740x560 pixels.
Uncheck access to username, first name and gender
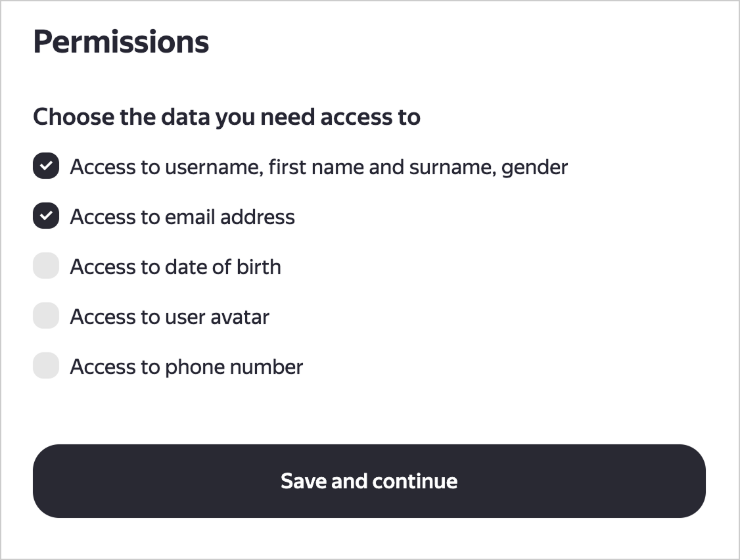[x=45, y=166]
